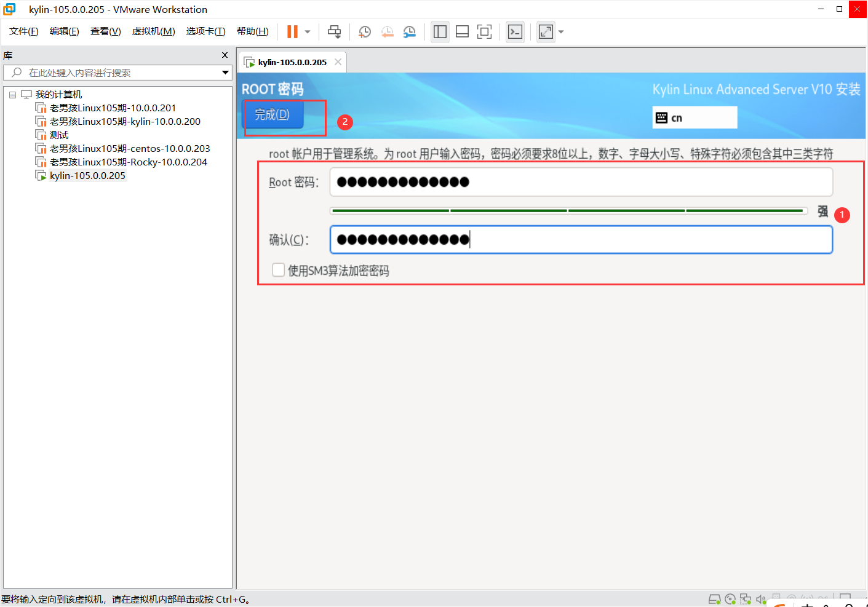Toggle the thumbnail bar view
This screenshot has height=607, width=868.
click(462, 32)
